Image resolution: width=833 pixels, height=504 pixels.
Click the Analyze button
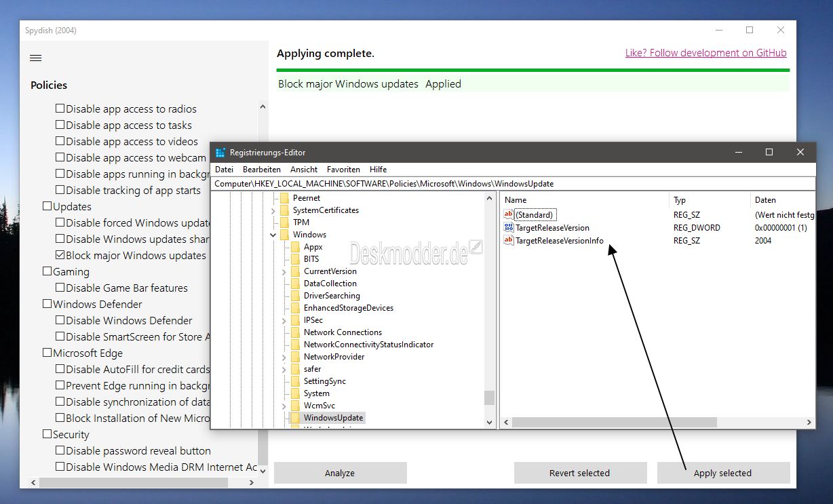pyautogui.click(x=340, y=473)
